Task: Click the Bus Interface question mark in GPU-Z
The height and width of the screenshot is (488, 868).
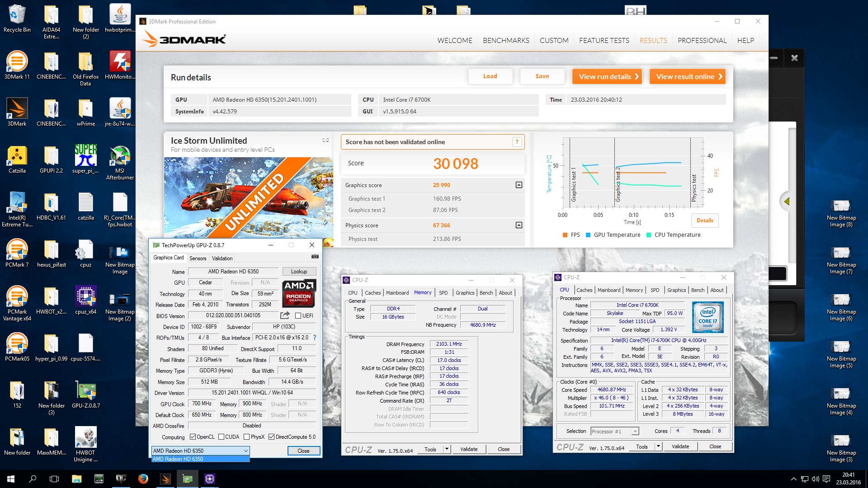Action: [315, 338]
